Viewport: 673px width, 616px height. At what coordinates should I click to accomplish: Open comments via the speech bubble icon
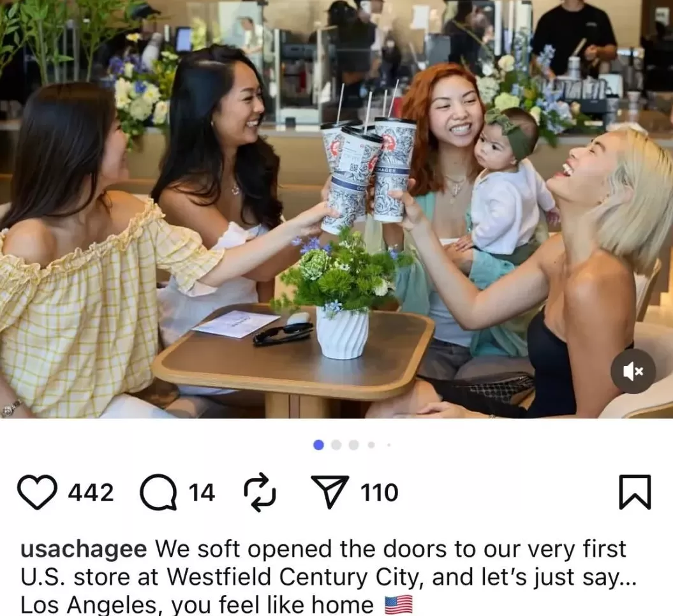coord(158,492)
